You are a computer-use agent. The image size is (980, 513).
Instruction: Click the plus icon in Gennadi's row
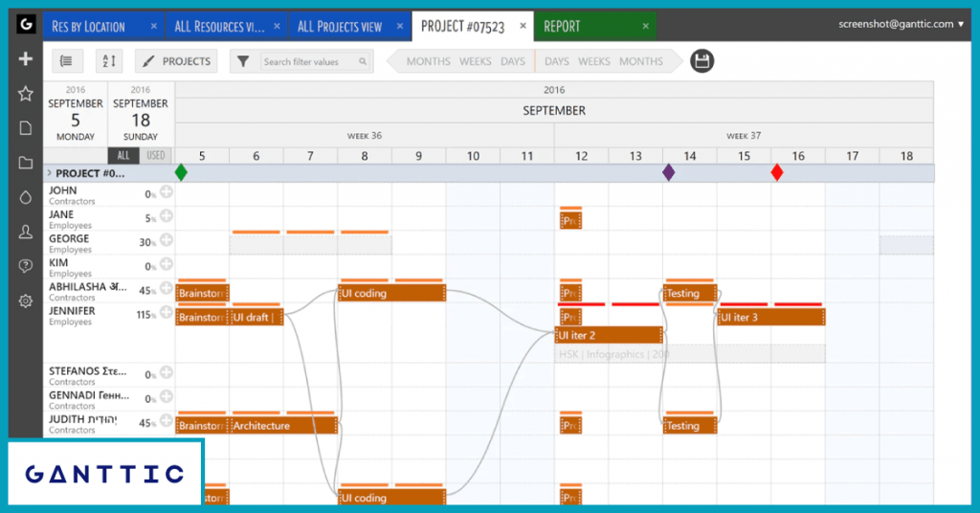(x=167, y=397)
